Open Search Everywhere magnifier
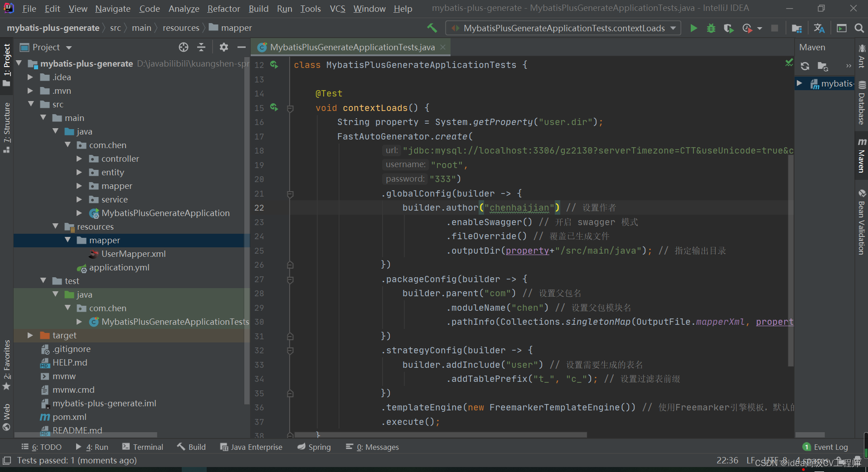Viewport: 868px width, 472px height. click(859, 28)
